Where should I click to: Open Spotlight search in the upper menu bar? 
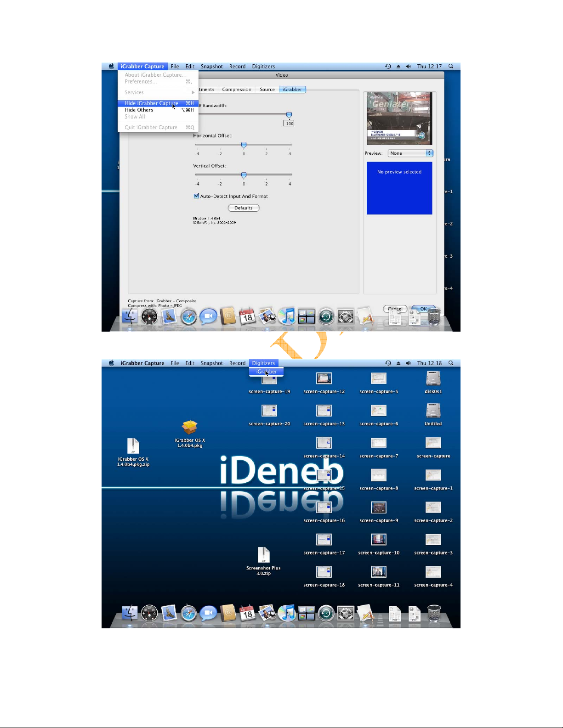(451, 66)
